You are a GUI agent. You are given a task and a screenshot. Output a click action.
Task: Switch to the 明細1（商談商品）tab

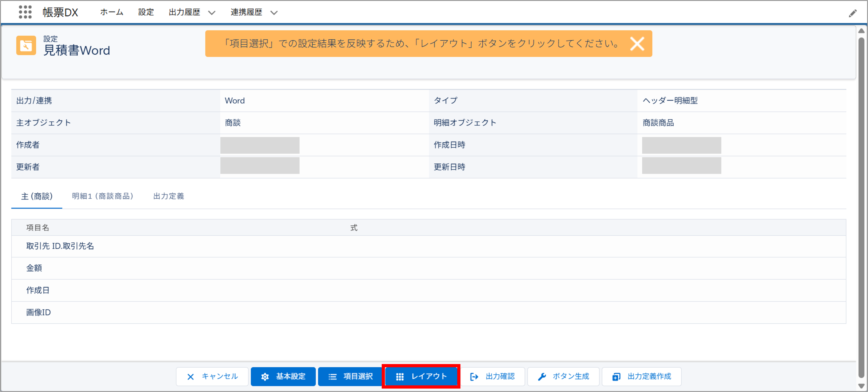point(103,196)
